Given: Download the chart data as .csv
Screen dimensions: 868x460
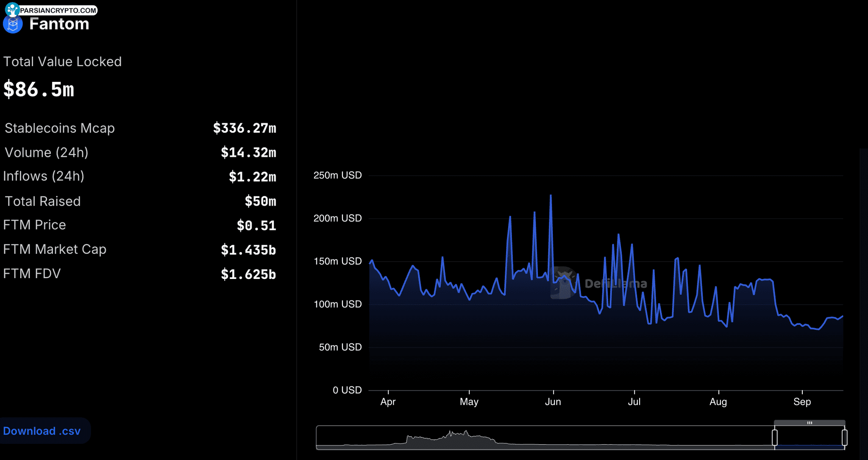Looking at the screenshot, I should tap(42, 431).
